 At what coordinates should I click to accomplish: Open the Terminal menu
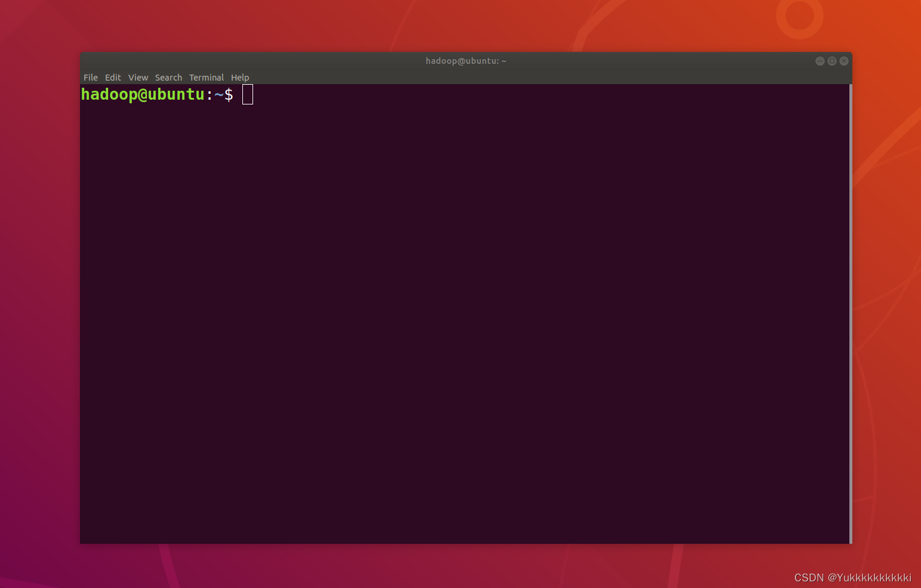[207, 78]
